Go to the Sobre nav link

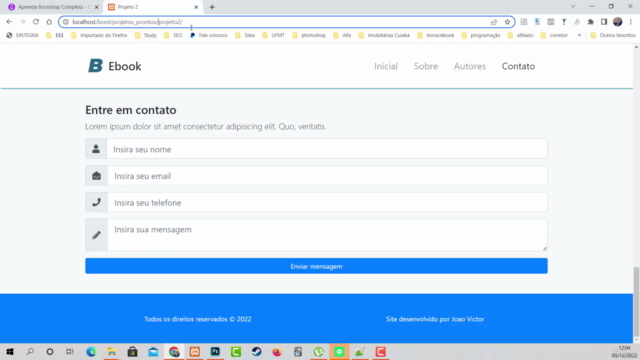[426, 66]
